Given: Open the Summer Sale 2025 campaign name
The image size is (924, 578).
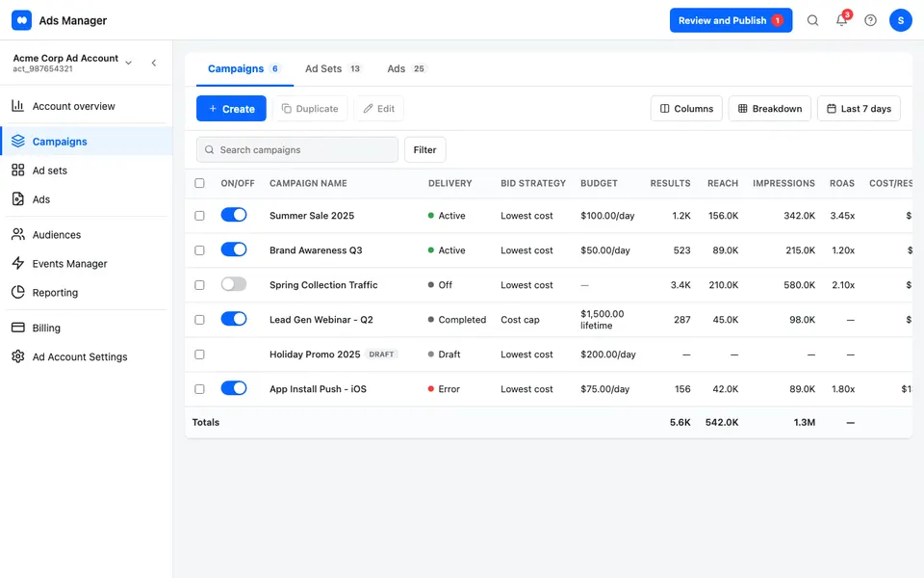Looking at the screenshot, I should (312, 216).
